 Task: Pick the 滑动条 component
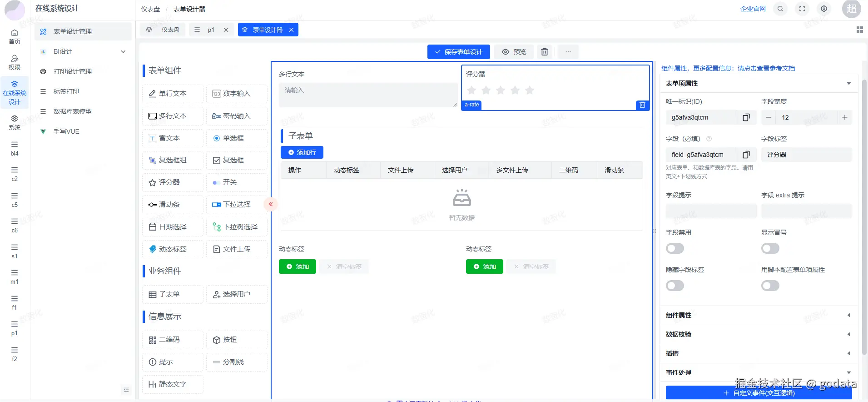click(173, 205)
